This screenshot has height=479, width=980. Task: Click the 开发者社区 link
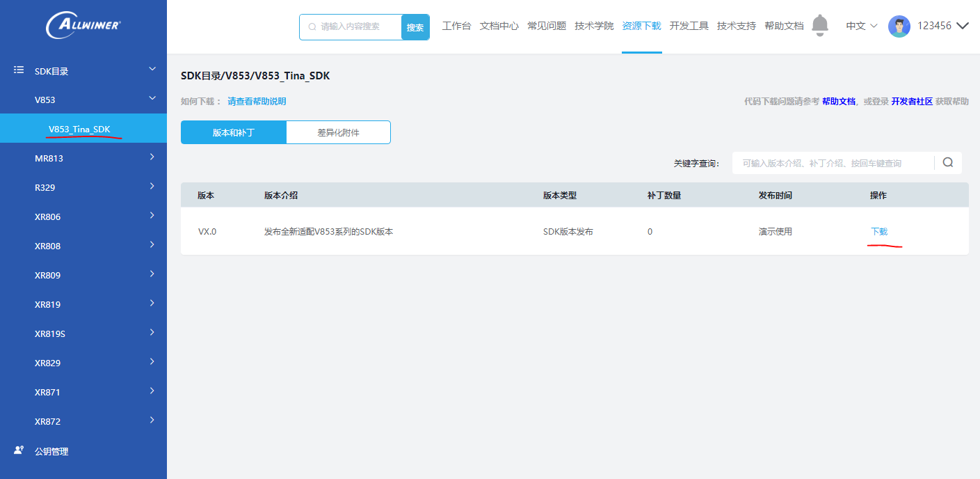click(x=911, y=102)
